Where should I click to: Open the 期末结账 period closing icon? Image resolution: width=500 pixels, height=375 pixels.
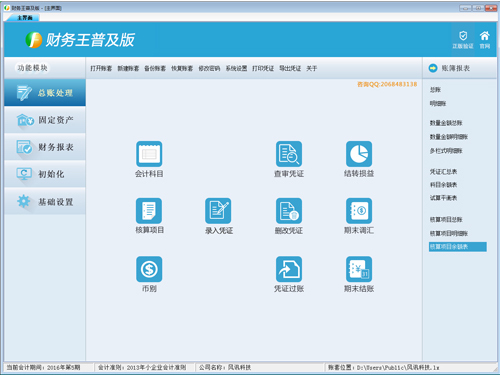359,269
